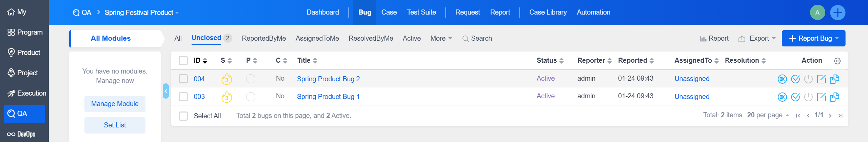The width and height of the screenshot is (868, 142).
Task: Resolve bug 003 with checkmark icon
Action: point(795,97)
